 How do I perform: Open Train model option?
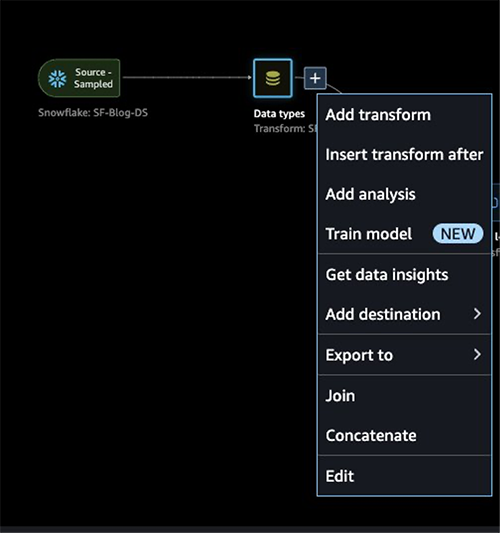point(404,234)
